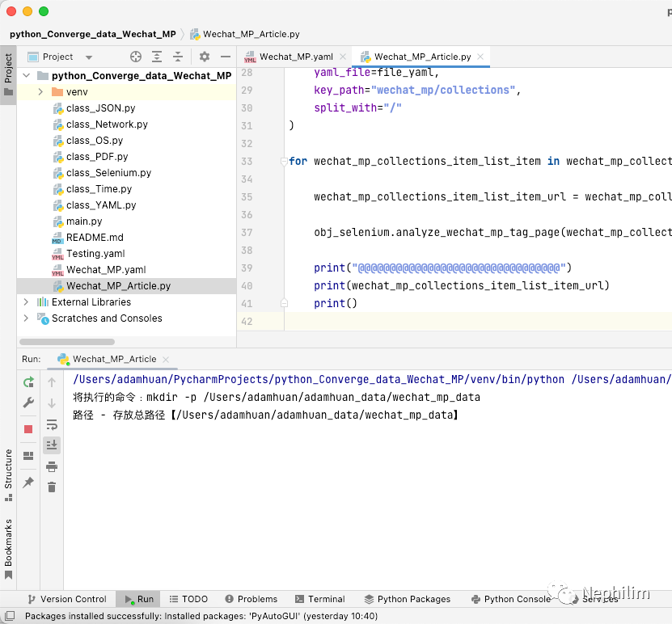Click the print console output icon
This screenshot has width=672, height=624.
[52, 466]
